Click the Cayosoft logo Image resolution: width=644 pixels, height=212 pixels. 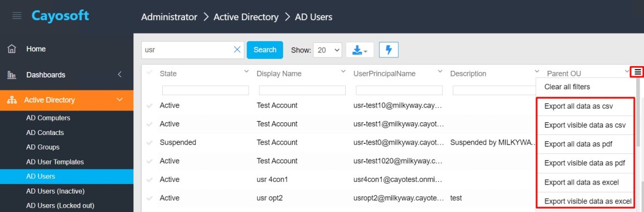click(x=60, y=16)
